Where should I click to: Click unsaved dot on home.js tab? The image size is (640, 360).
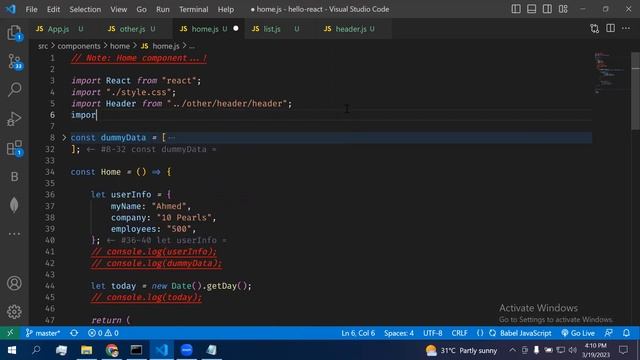tap(236, 29)
